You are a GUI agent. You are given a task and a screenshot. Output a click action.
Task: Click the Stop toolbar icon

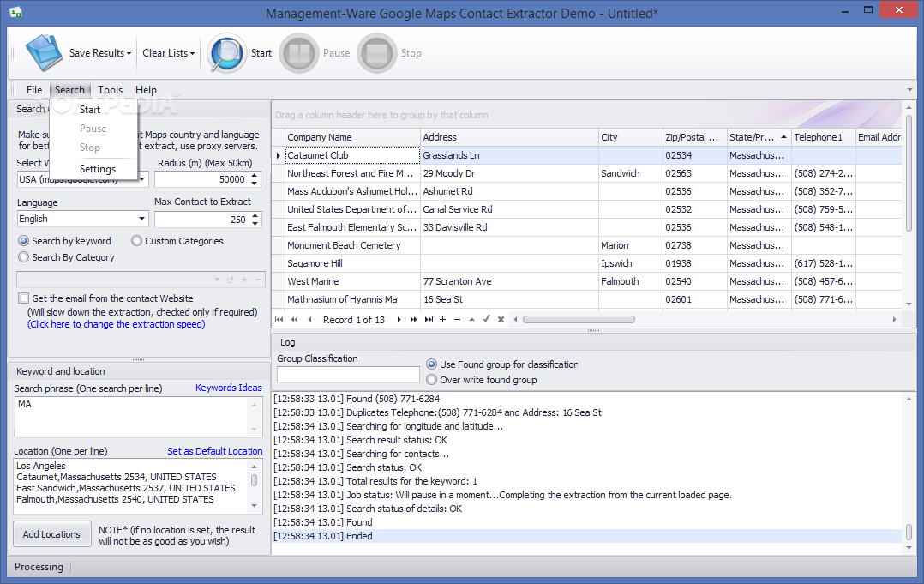point(377,53)
